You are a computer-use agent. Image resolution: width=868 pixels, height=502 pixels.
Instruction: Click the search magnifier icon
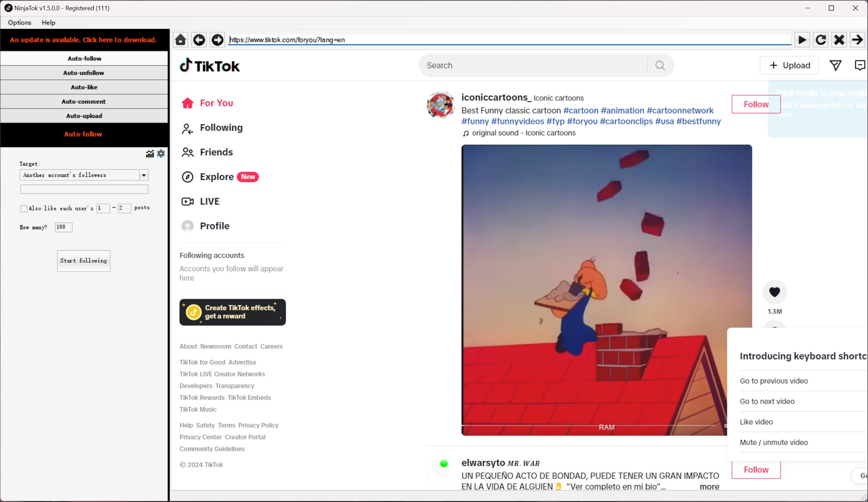click(x=660, y=65)
